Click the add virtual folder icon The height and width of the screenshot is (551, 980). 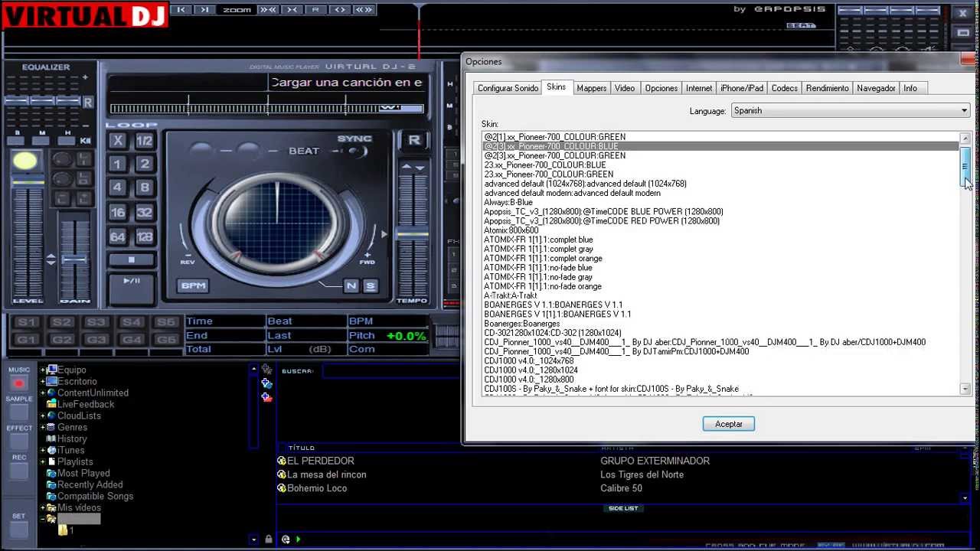[x=266, y=383]
